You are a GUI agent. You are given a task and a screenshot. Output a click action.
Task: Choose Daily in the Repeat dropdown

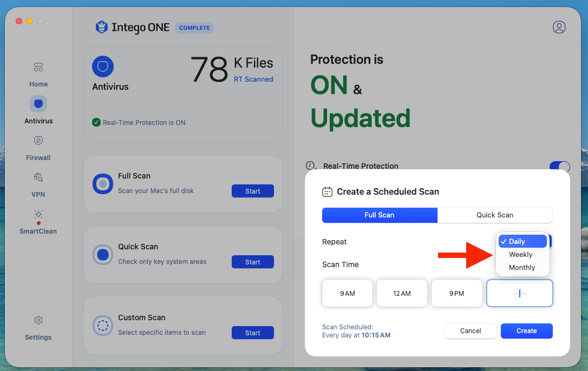[x=522, y=241]
